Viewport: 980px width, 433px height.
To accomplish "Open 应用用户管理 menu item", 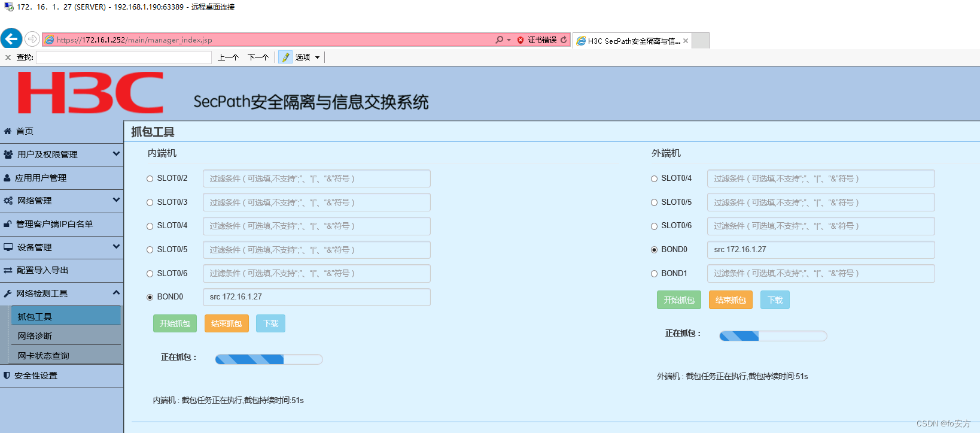I will click(62, 178).
